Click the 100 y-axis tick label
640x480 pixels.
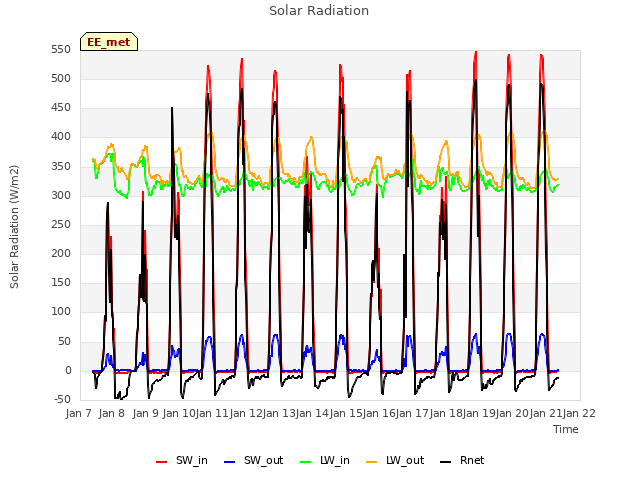[61, 312]
